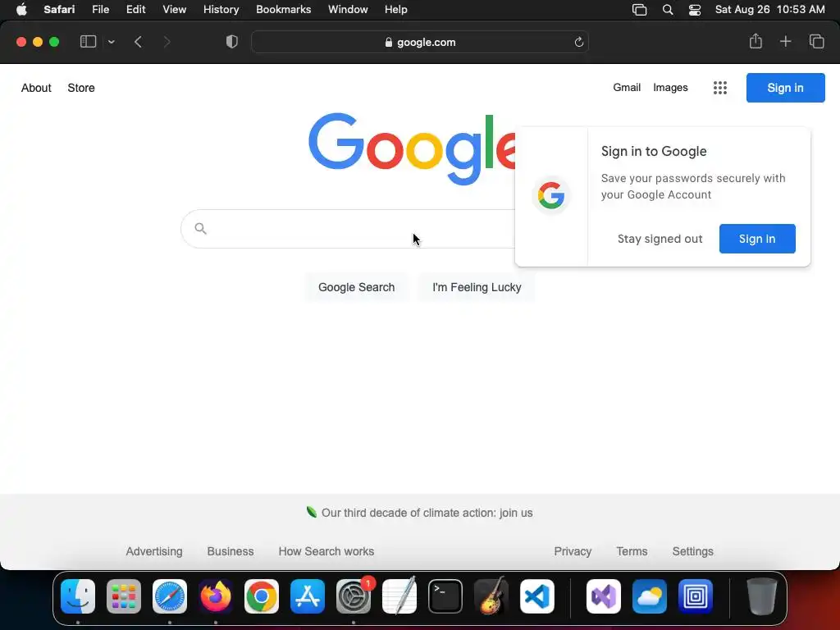Screen dimensions: 840x630
Task: Open the About link
Action: click(36, 88)
